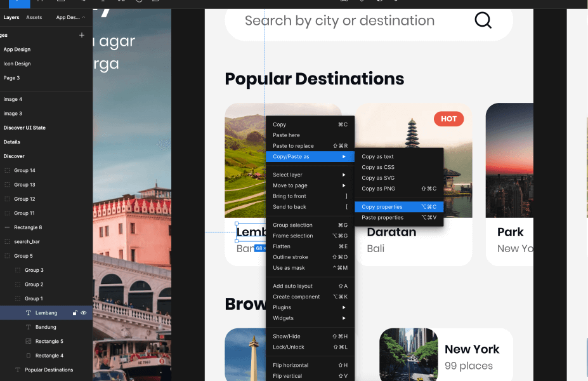Click the layer icon beside search_bar
The image size is (588, 381).
[x=6, y=241]
